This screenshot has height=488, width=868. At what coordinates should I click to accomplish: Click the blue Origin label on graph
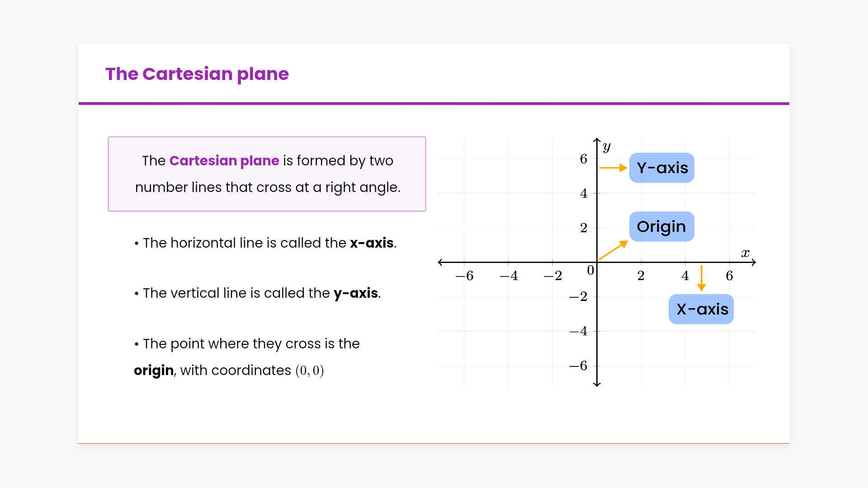pyautogui.click(x=661, y=226)
